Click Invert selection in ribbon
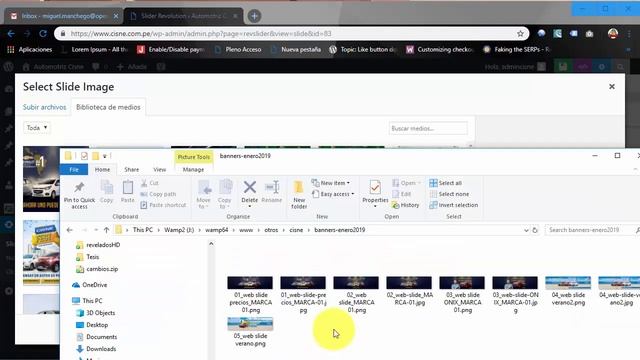The image size is (640, 360). (x=454, y=205)
